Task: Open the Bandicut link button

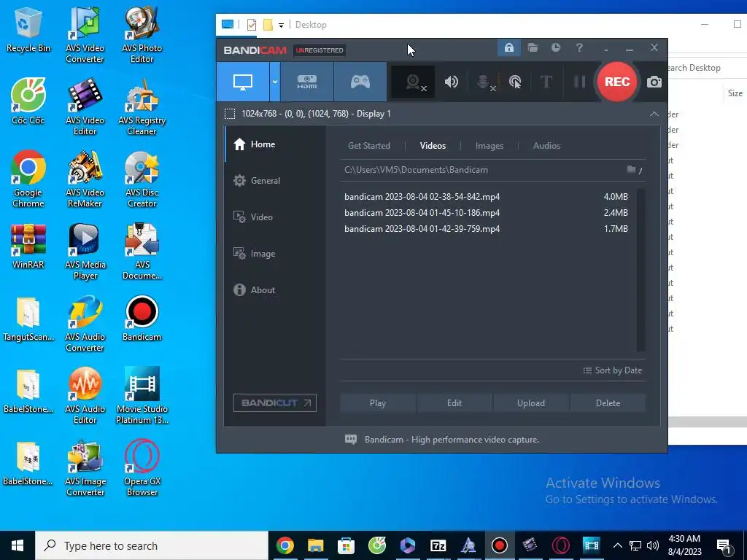Action: [275, 402]
